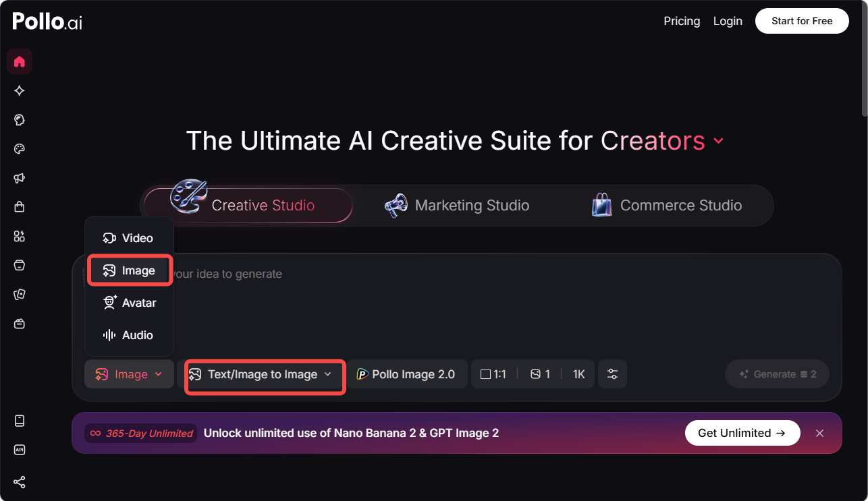Open the Image mode dropdown
Viewport: 868px width, 501px height.
(129, 374)
